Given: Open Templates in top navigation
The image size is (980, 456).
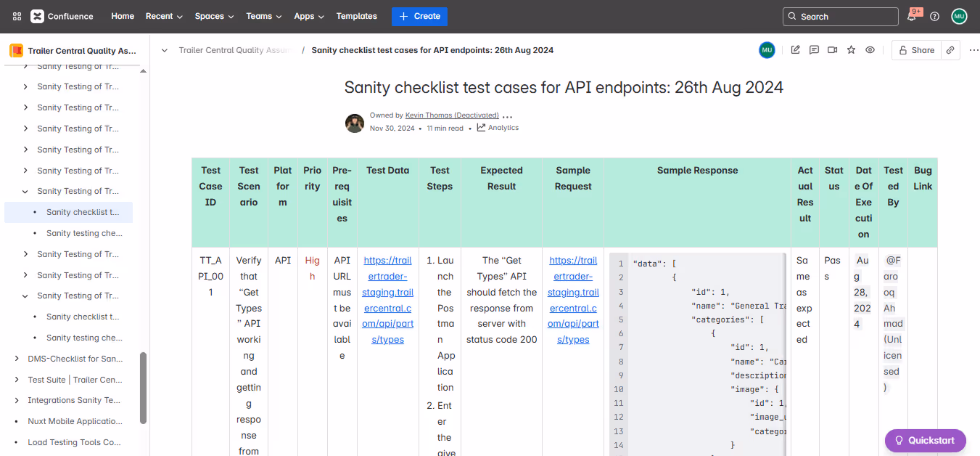Looking at the screenshot, I should click(x=357, y=16).
